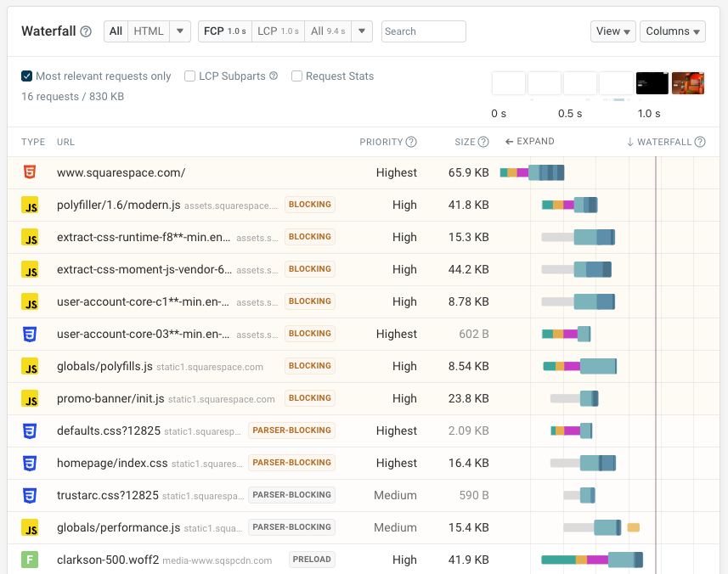This screenshot has width=728, height=574.
Task: Select the FCP 1.0 s timing tab
Action: coord(225,31)
